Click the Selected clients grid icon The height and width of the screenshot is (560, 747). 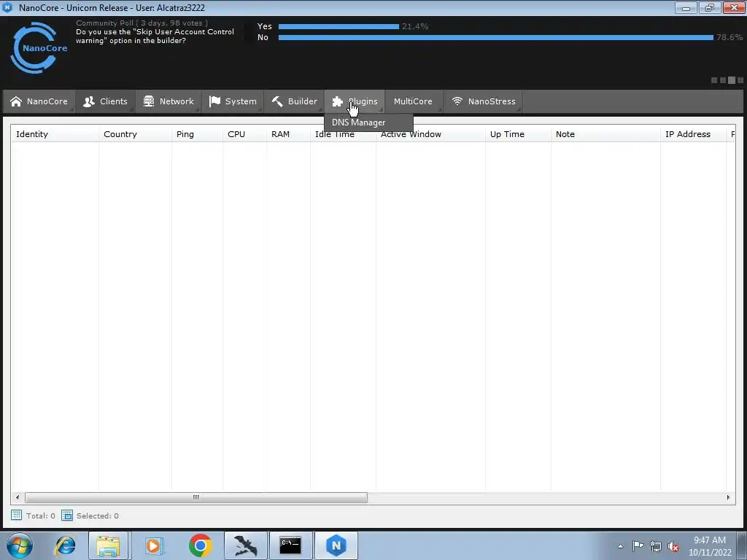pos(67,516)
